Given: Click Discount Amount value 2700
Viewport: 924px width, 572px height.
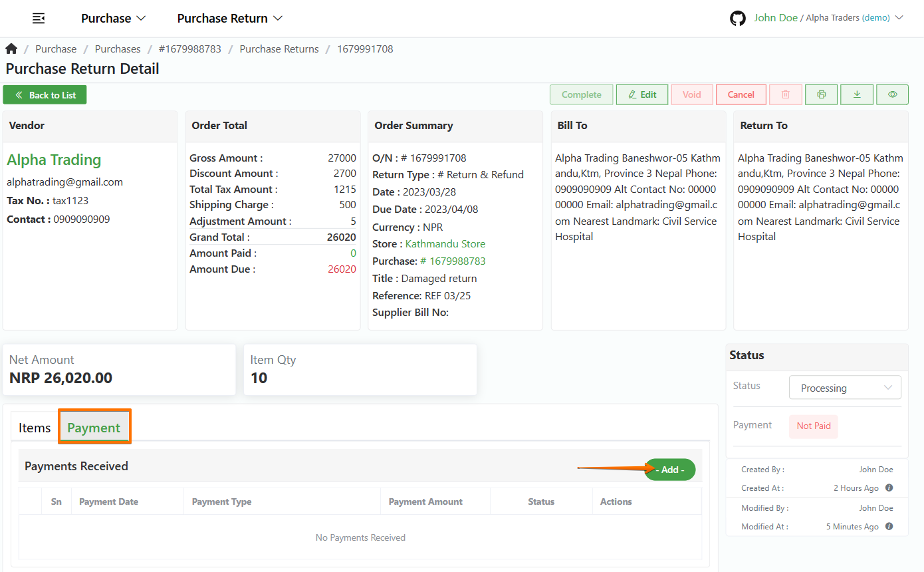Looking at the screenshot, I should pyautogui.click(x=344, y=173).
